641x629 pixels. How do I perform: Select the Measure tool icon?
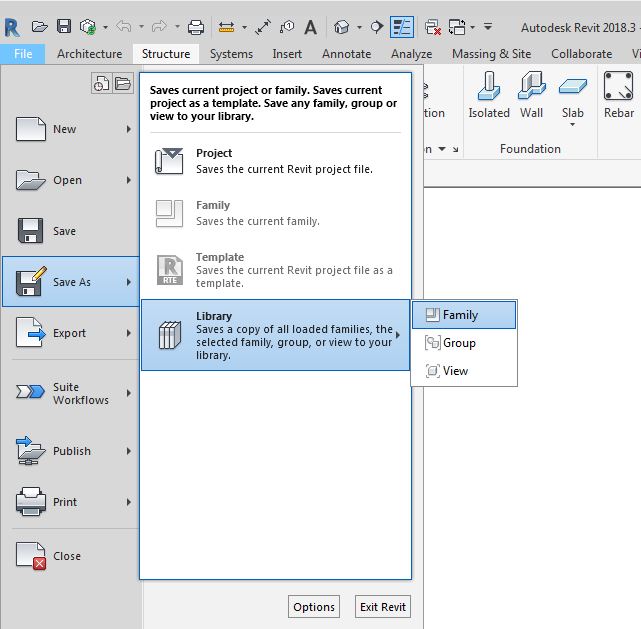226,27
